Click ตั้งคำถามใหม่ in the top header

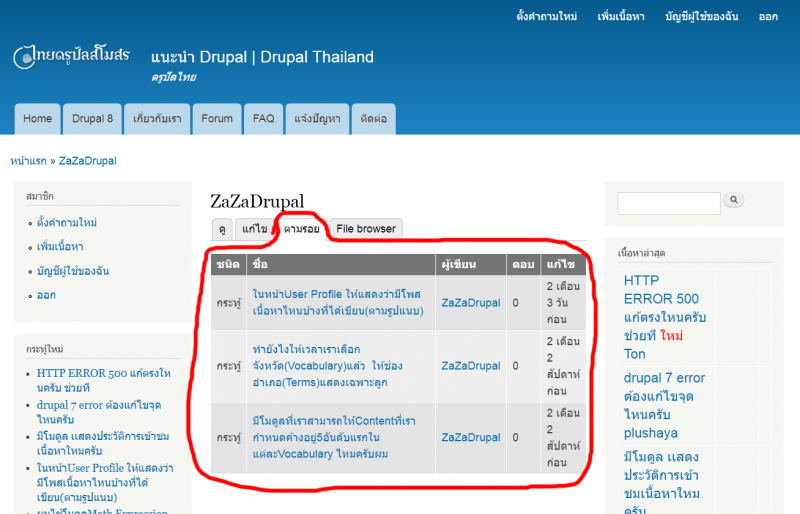click(x=546, y=16)
